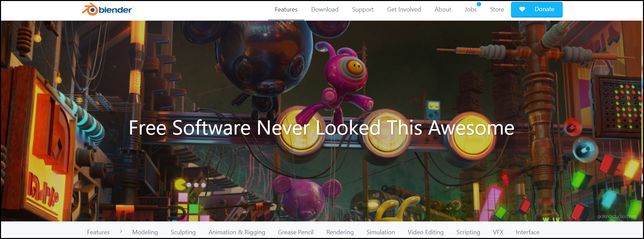This screenshot has width=644, height=239.
Task: Open the VFX section
Action: click(498, 232)
